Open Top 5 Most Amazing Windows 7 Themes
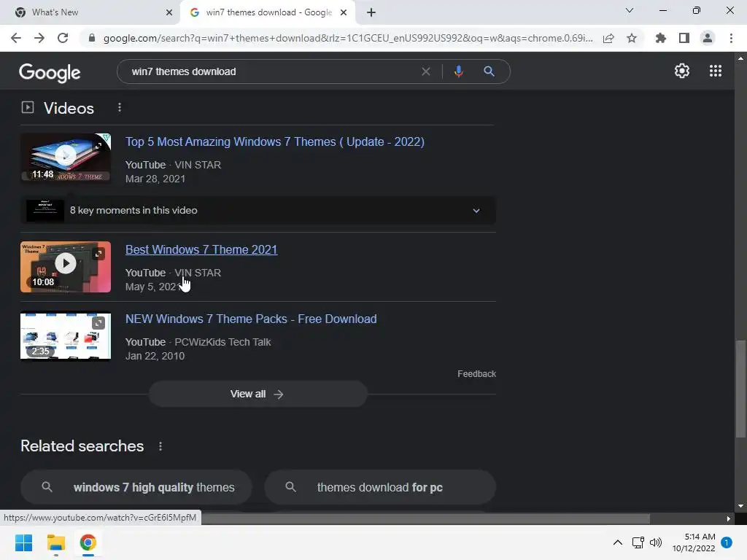This screenshot has height=560, width=747. pos(275,142)
